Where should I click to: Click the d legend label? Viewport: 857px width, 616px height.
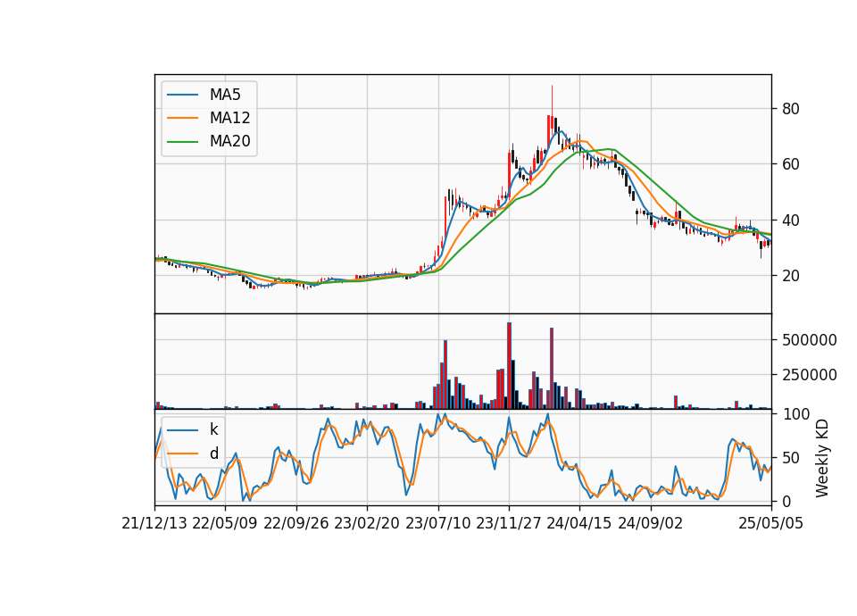(x=214, y=454)
